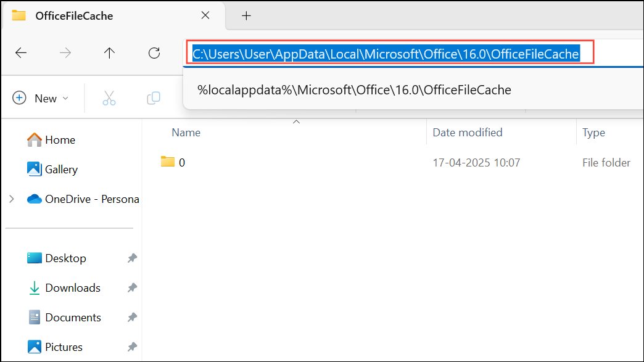The image size is (644, 362).
Task: Select the %localappdata% path suggestion
Action: tap(354, 90)
